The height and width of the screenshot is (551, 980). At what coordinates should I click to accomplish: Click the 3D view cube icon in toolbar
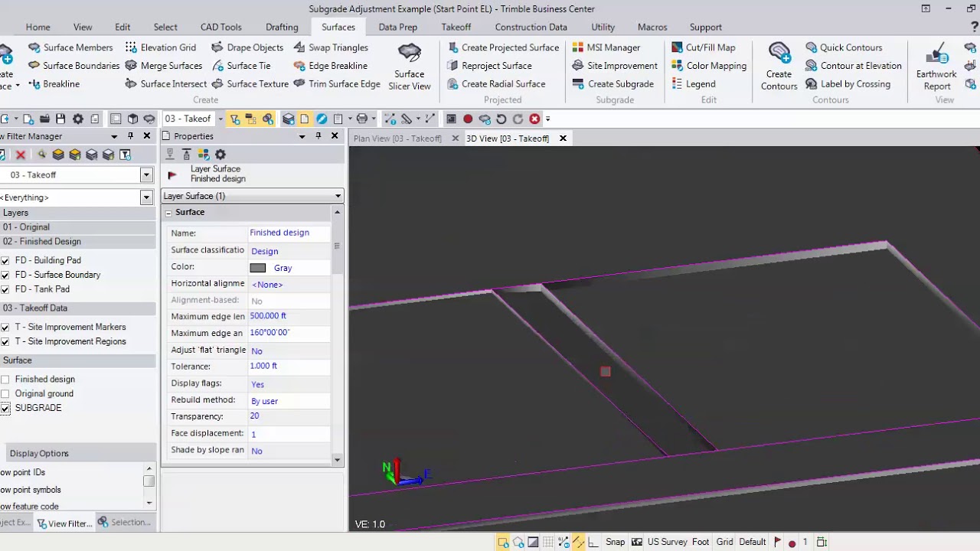point(132,119)
